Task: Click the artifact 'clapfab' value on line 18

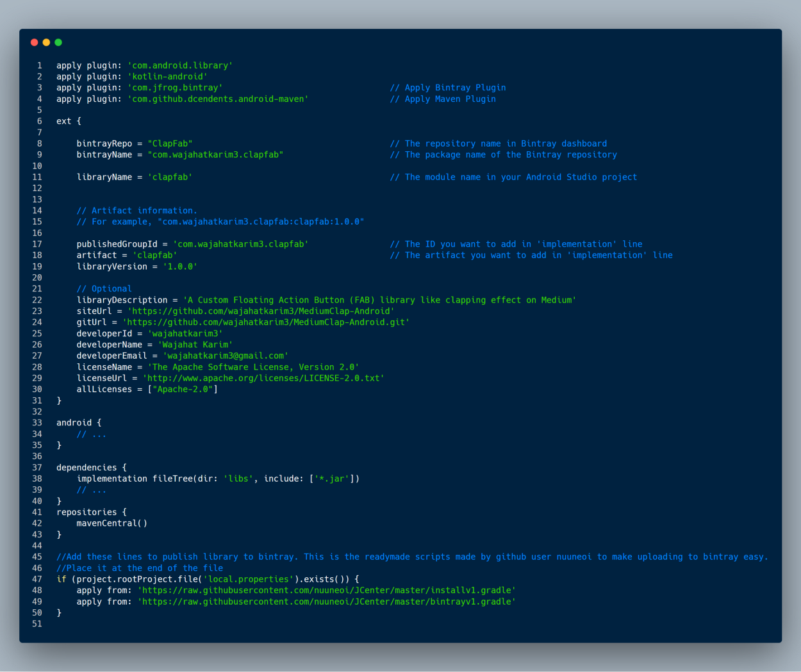Action: 154,255
